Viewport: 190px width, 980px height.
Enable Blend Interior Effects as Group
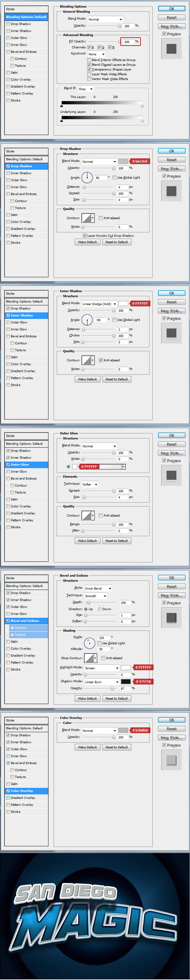tap(89, 60)
